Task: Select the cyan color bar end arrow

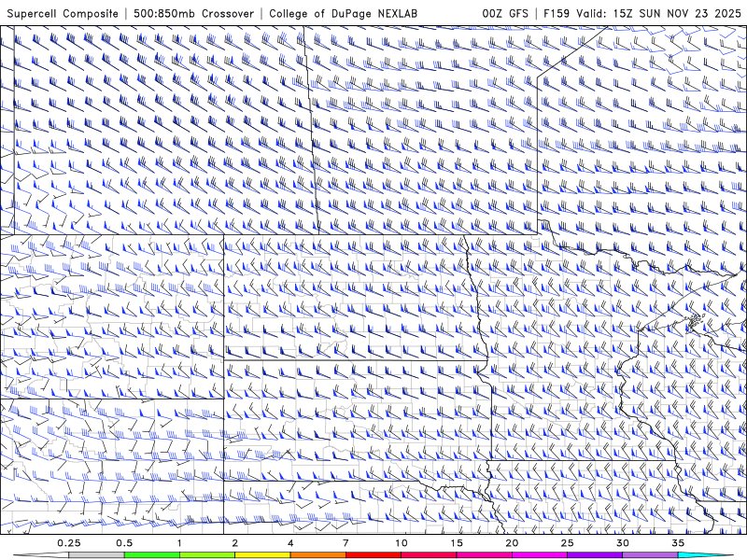Action: pyautogui.click(x=705, y=555)
